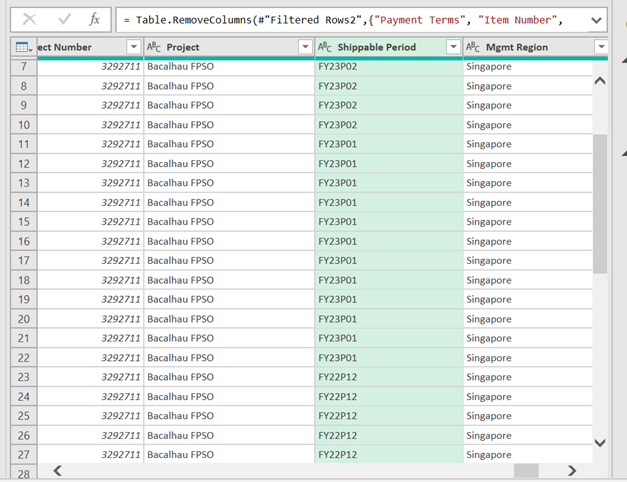Click the ABC type icon of Shippable Period
Viewport: 627px width, 482px height.
tap(325, 47)
